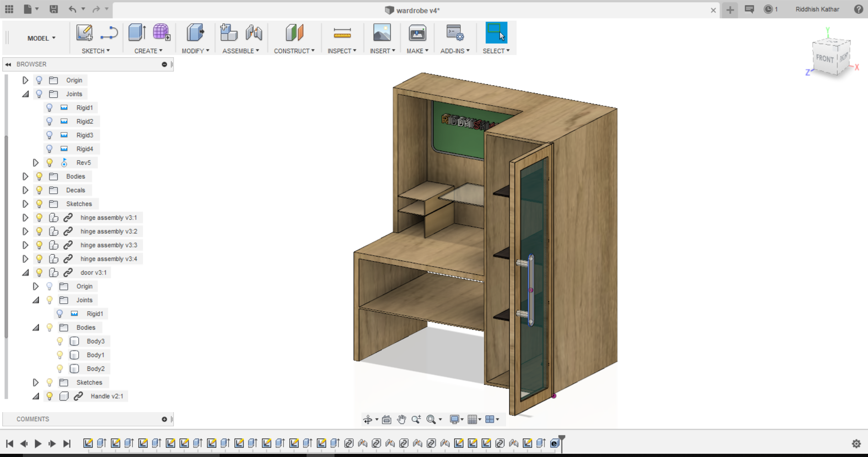The height and width of the screenshot is (457, 868).
Task: Select the Extrude tool icon in Create
Action: point(137,33)
